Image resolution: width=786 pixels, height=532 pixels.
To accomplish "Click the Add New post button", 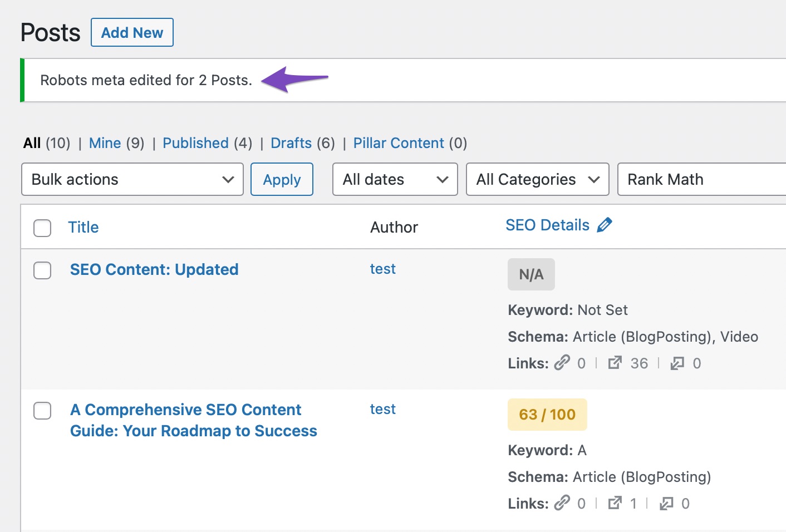I will (132, 32).
